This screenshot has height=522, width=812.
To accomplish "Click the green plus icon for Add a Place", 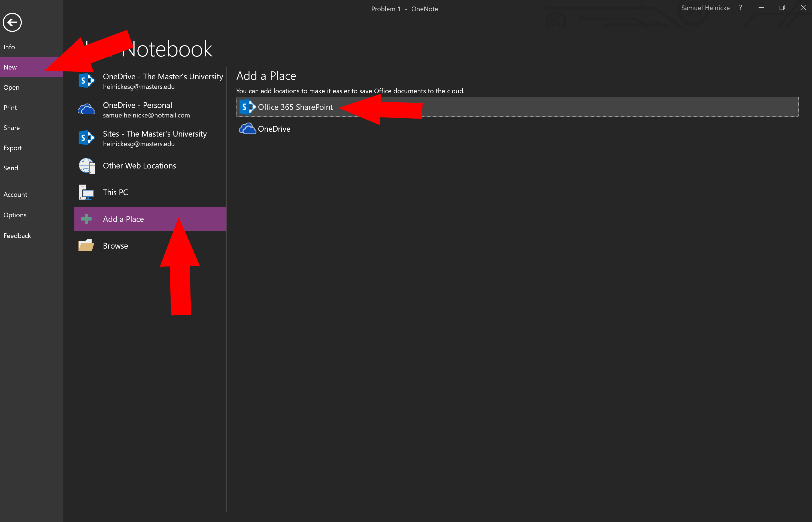I will click(x=86, y=219).
